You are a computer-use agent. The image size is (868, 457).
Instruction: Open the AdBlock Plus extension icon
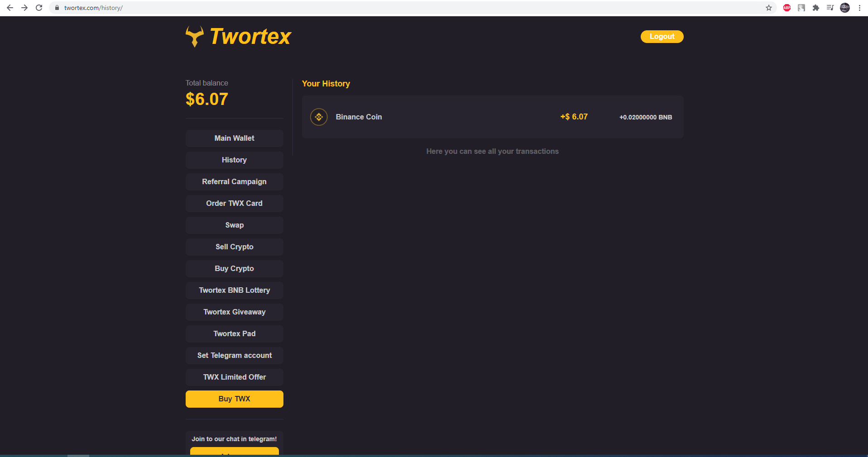[x=787, y=8]
